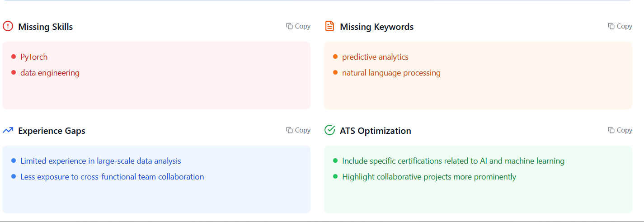Click Include specific certifications suggestion
Viewport: 644px width, 222px height.
453,161
